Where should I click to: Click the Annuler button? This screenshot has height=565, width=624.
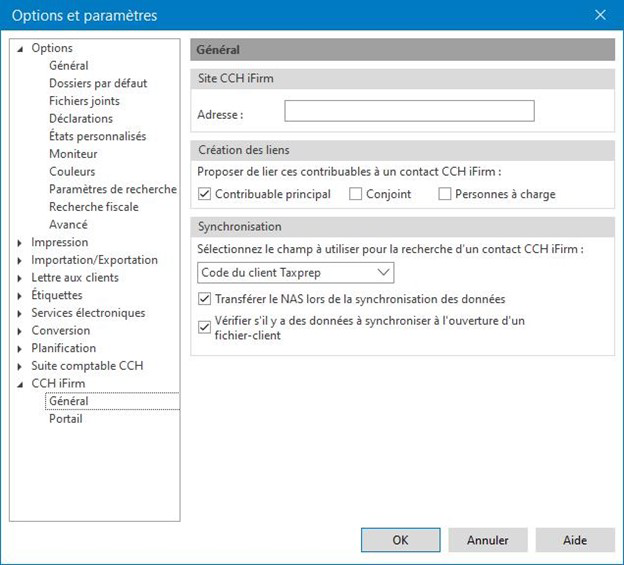click(488, 540)
